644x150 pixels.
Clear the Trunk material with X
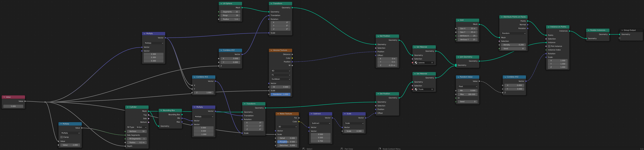432,89
